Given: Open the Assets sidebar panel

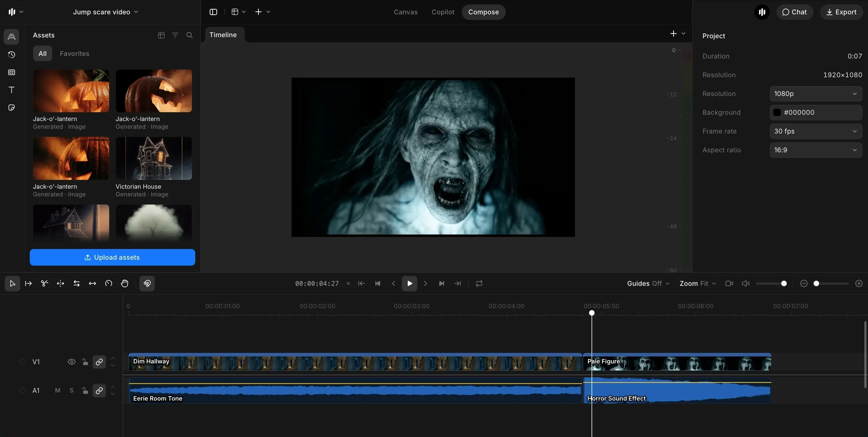Looking at the screenshot, I should pos(11,37).
